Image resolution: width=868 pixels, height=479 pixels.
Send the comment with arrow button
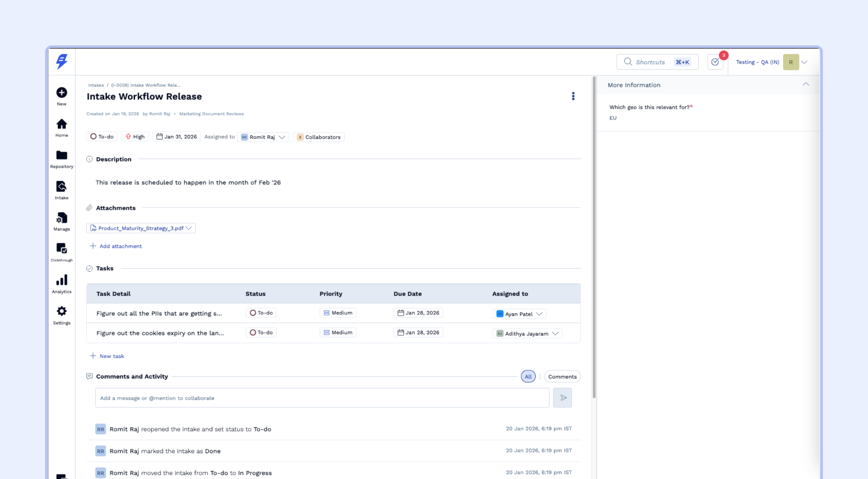[x=562, y=398]
